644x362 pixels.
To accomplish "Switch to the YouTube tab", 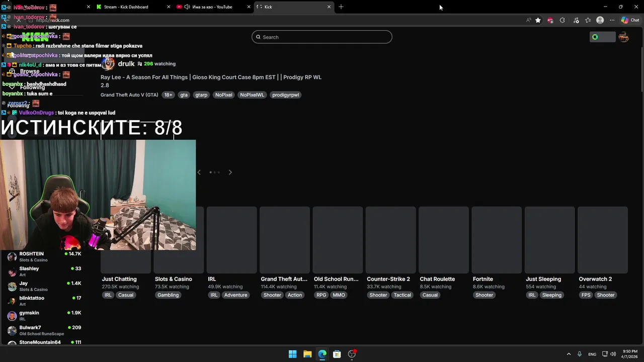I will (x=213, y=7).
